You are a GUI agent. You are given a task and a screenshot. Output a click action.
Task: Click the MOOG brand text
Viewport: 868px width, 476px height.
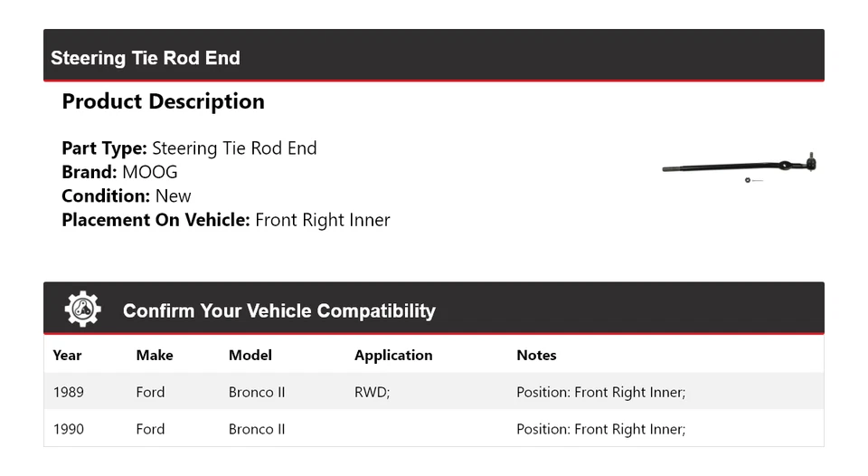(150, 172)
